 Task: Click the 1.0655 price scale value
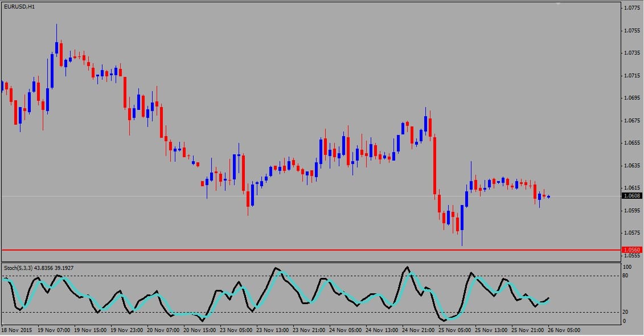631,143
